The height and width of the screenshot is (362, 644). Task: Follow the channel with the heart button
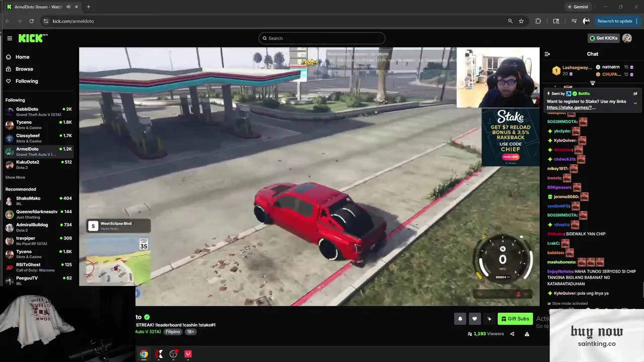(x=474, y=319)
